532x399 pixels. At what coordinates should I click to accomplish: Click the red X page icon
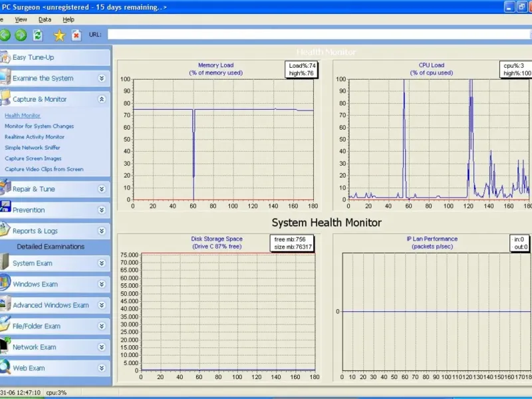[x=76, y=35]
